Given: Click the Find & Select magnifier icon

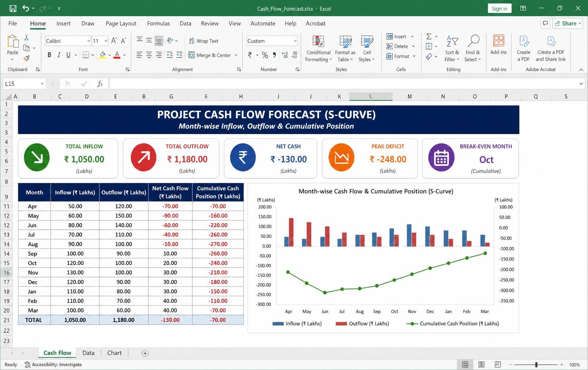Looking at the screenshot, I should pyautogui.click(x=473, y=41).
